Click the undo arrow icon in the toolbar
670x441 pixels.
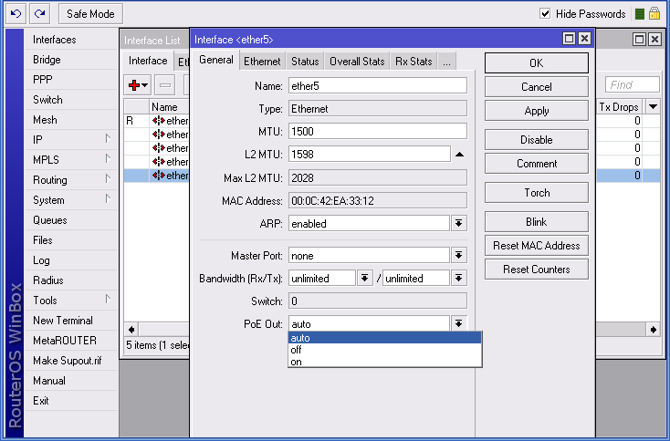[16, 14]
